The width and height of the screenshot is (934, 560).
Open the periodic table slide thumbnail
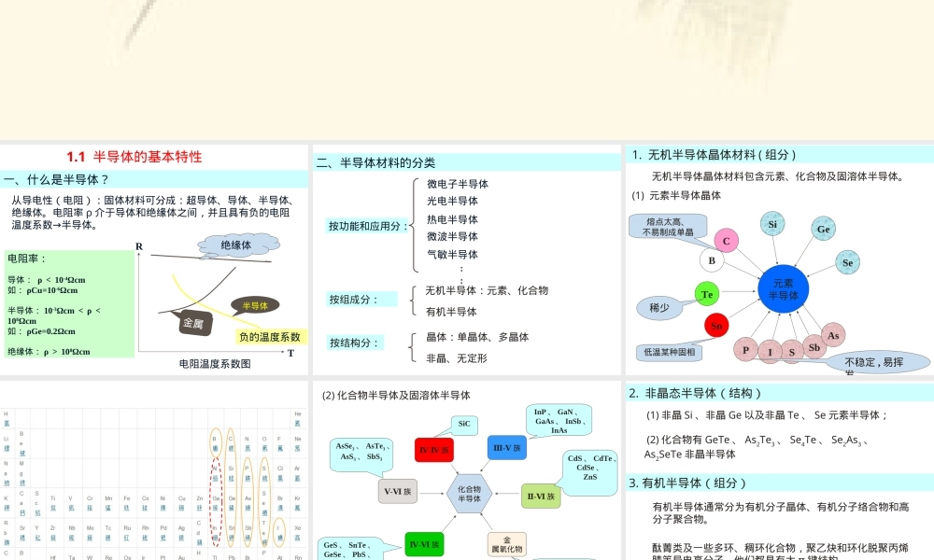pyautogui.click(x=154, y=470)
